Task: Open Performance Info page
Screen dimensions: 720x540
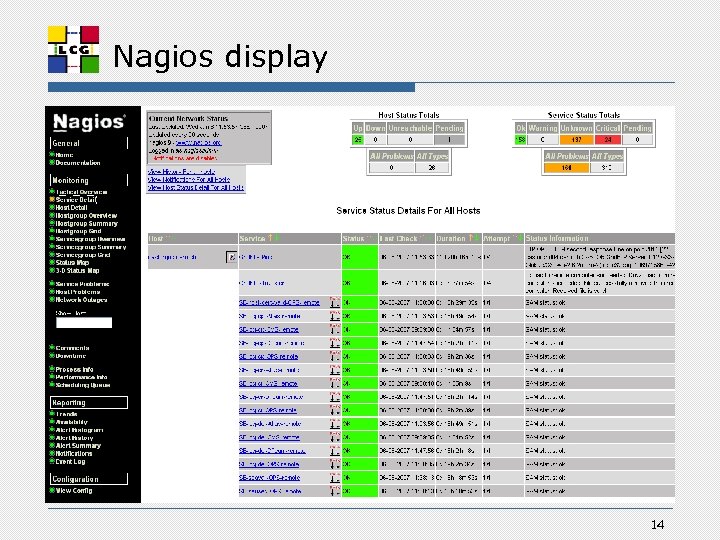Action: pos(81,377)
